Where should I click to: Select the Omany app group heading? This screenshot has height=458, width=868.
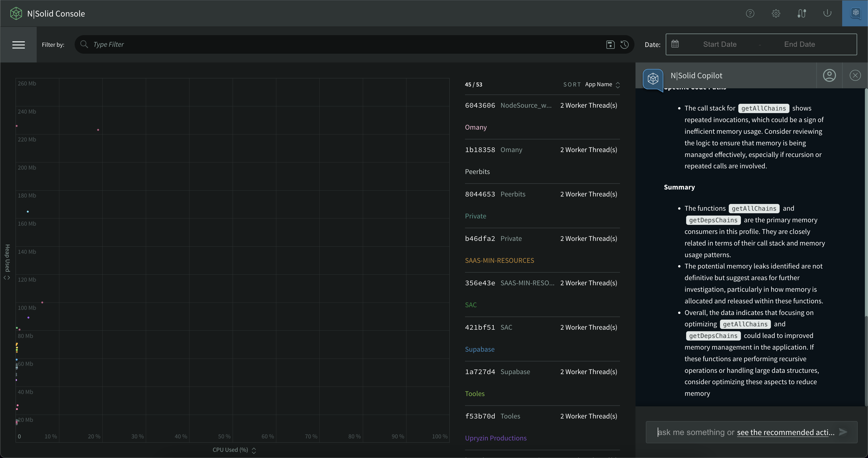[x=476, y=127]
